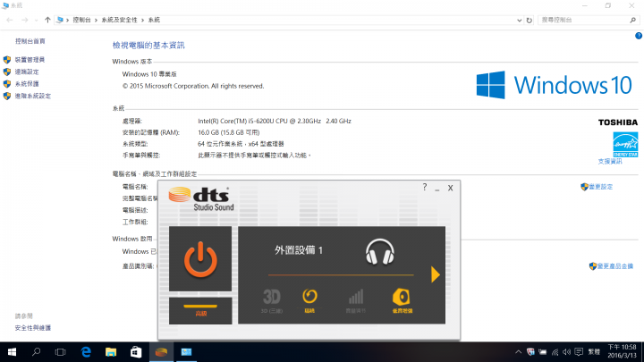Open 遠端設定 link in sidebar
Screen dimensions: 644x362
[x=27, y=72]
